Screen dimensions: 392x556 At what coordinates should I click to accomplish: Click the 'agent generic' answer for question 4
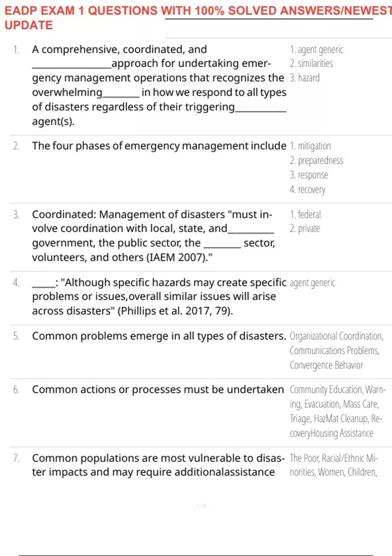tap(313, 283)
